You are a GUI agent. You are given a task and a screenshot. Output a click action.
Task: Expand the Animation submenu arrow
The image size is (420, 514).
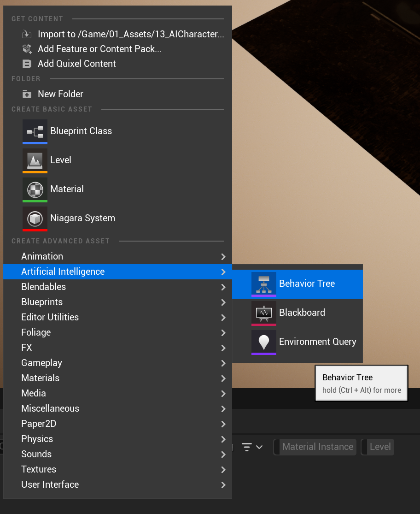coord(223,257)
